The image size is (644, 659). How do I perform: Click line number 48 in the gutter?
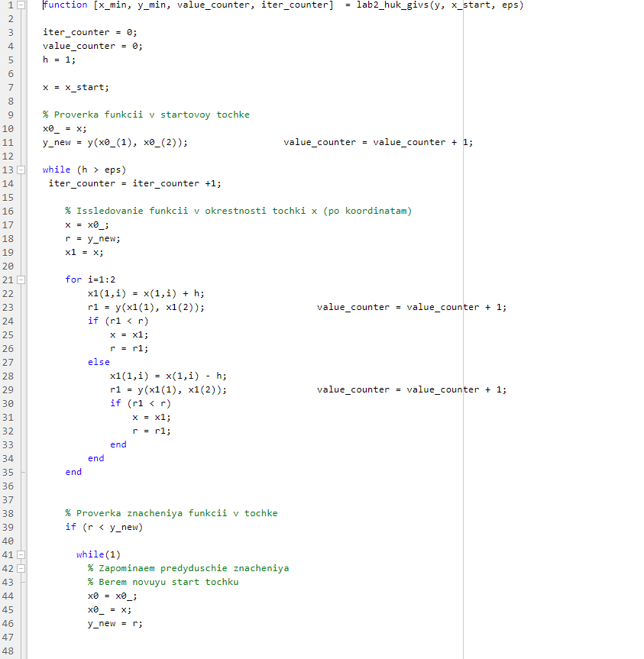pyautogui.click(x=8, y=651)
